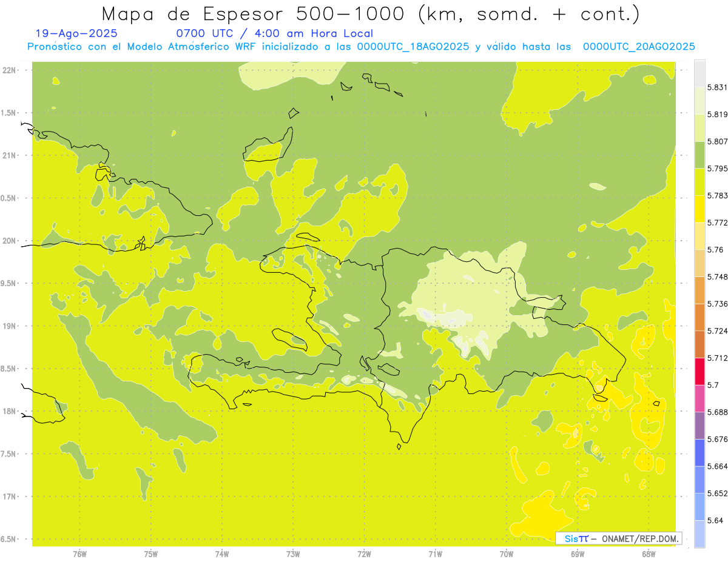
Task: Click the longitude axis label '68W'
Action: point(649,554)
